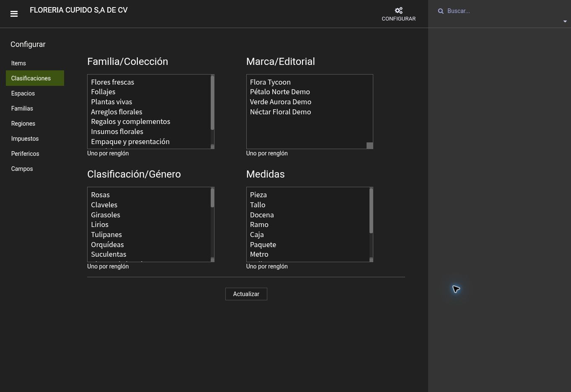Open the Impuestos section
This screenshot has height=392, width=571.
pyautogui.click(x=35, y=139)
